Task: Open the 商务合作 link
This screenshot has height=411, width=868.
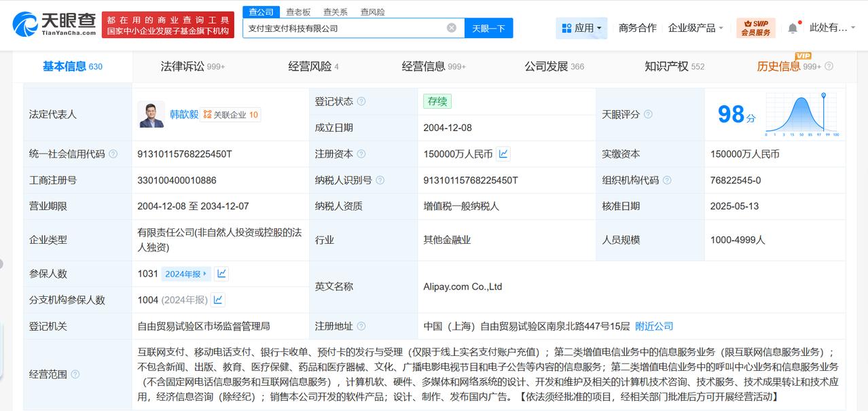Action: click(x=638, y=28)
